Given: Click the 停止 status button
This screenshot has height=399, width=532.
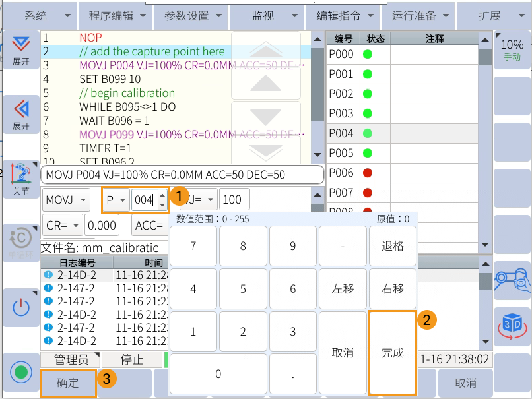Looking at the screenshot, I should point(132,359).
